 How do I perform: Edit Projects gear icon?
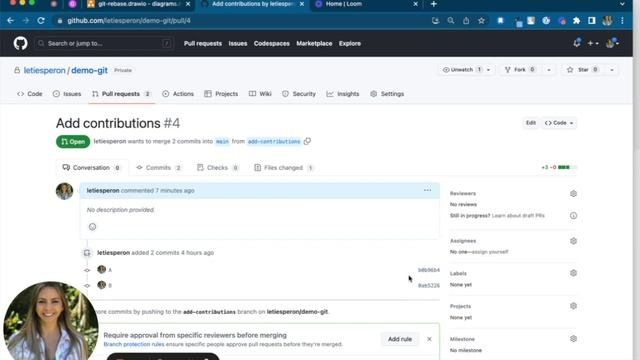coord(573,306)
